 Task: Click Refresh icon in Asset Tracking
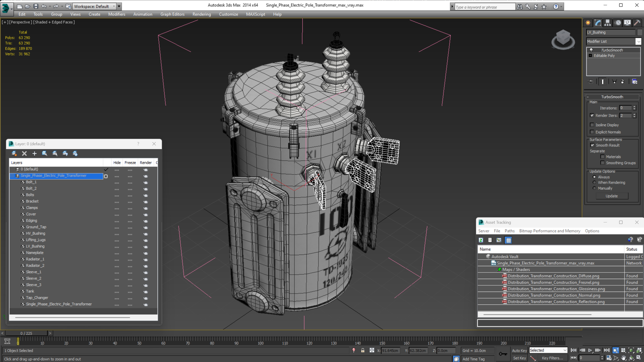481,240
